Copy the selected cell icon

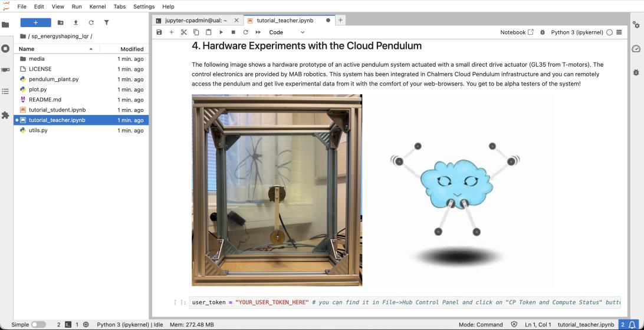tap(196, 32)
